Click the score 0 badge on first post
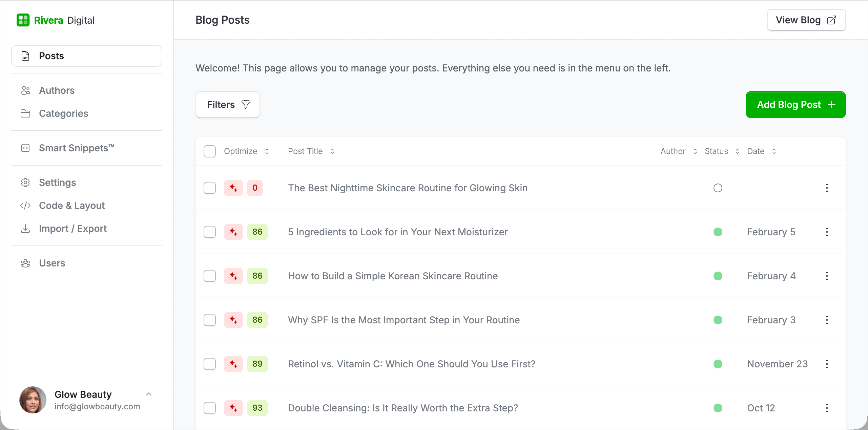Screen dimensions: 868x430 click(255, 188)
